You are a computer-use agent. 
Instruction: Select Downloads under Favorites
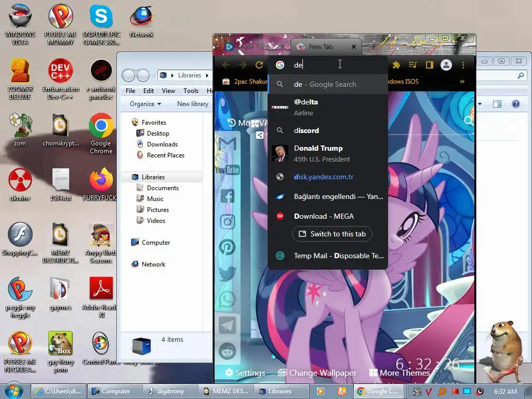click(x=162, y=144)
